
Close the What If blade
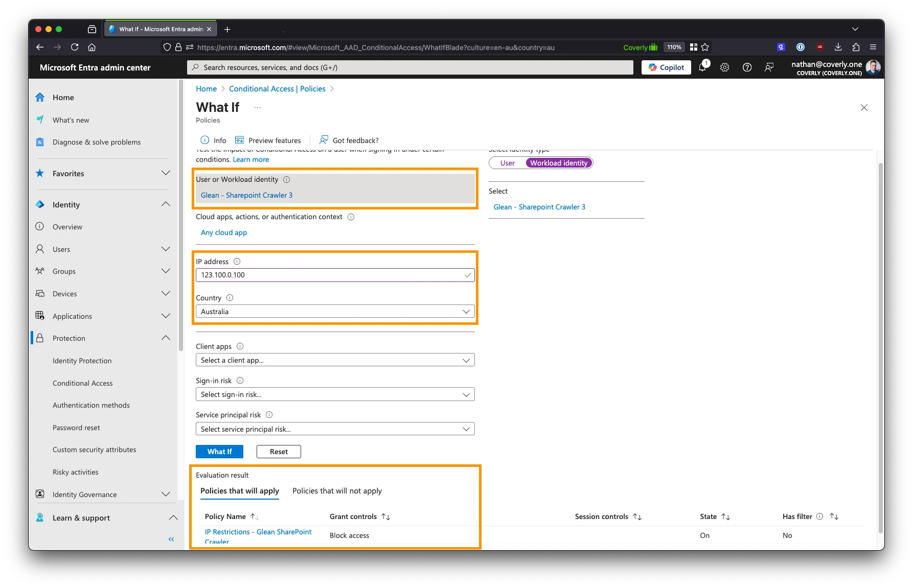coord(864,107)
